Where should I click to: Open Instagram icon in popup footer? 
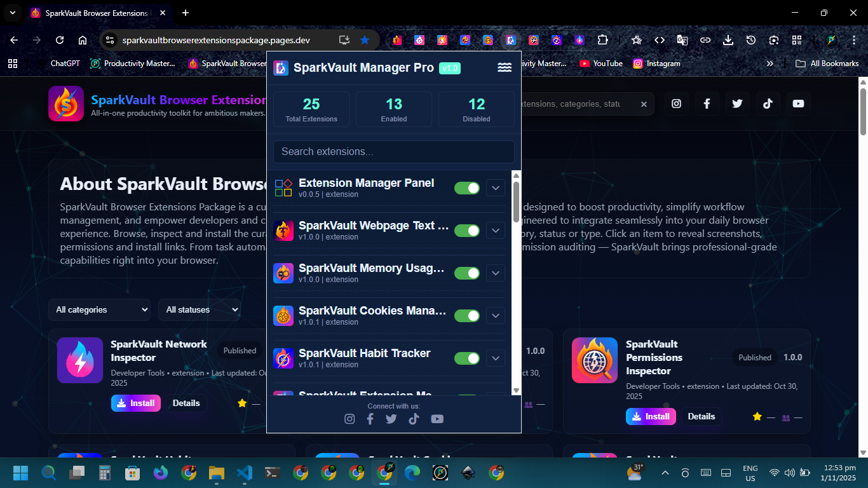(349, 419)
